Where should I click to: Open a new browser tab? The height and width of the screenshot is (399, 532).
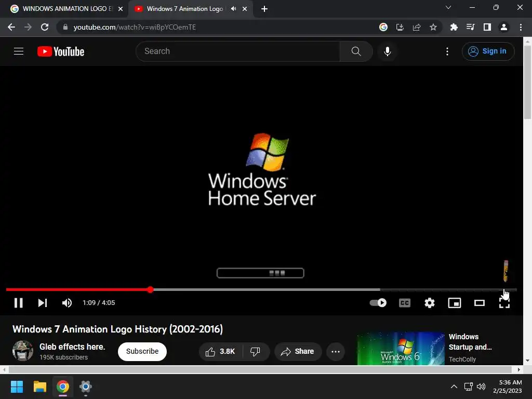click(264, 9)
